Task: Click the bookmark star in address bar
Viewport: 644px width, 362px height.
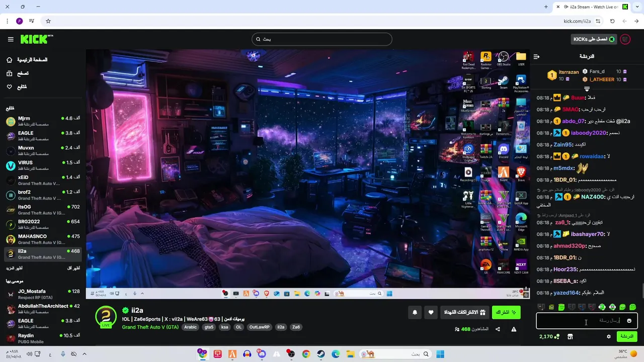Action: point(48,21)
